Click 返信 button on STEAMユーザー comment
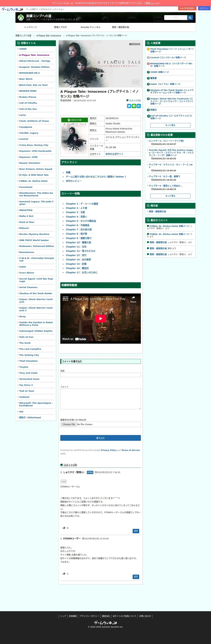Image resolution: width=211 pixels, height=644 pixels. (136, 577)
